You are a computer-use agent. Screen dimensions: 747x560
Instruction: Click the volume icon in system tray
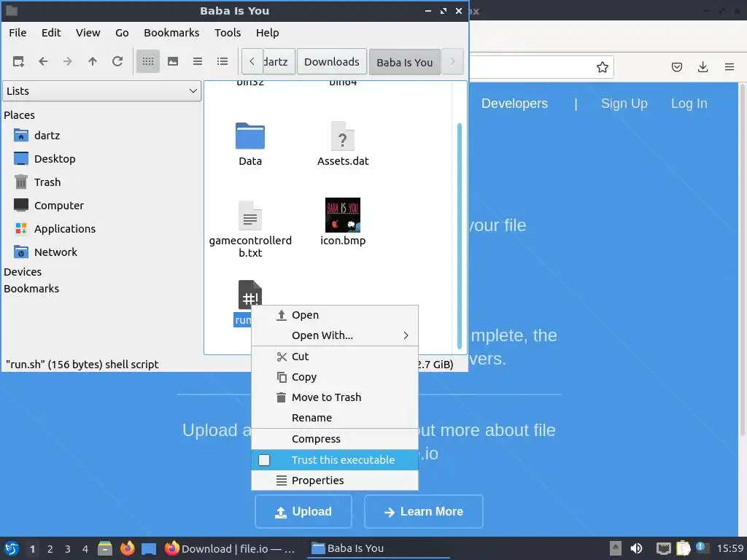click(636, 548)
